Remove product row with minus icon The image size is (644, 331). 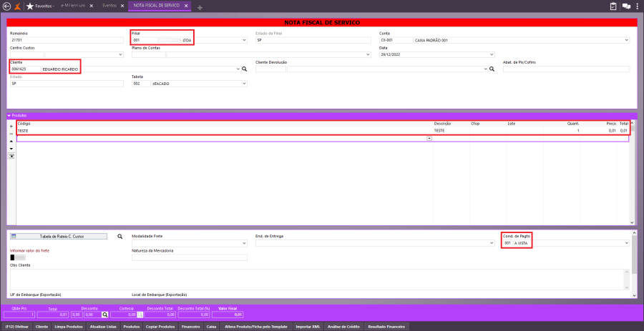pos(11,134)
